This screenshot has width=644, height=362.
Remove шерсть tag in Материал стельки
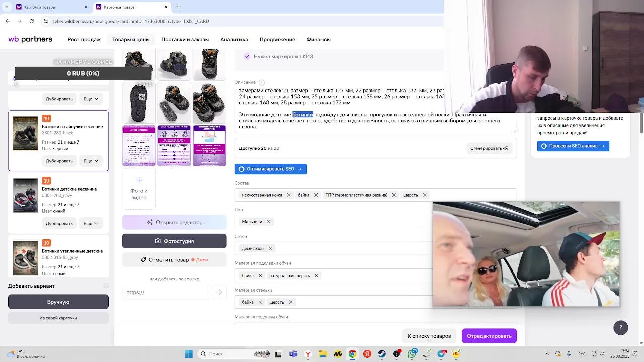pyautogui.click(x=290, y=302)
